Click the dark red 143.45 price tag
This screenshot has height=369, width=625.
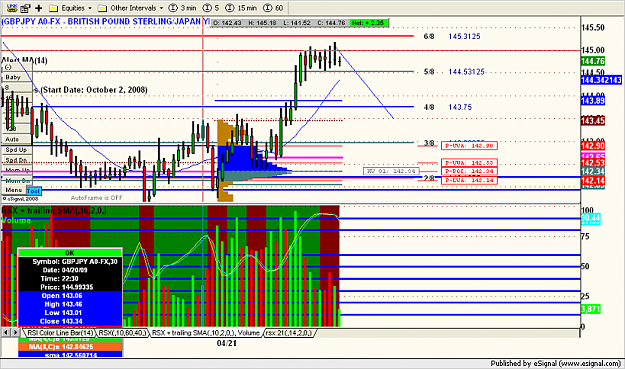tap(593, 121)
